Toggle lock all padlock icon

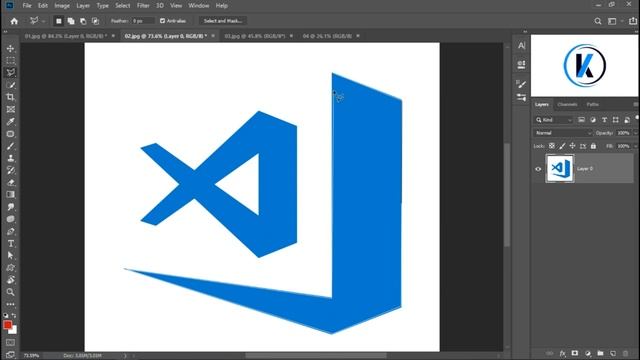593,146
